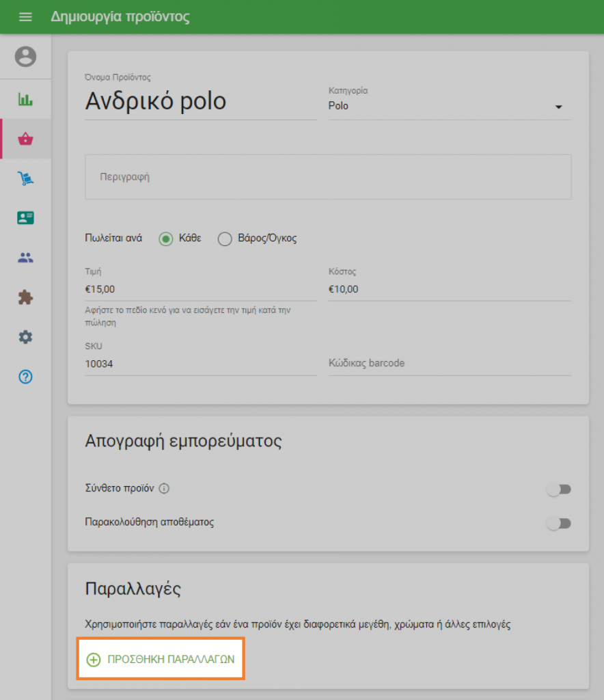Viewport: 604px width, 700px height.
Task: Open the Integrations puzzle piece icon
Action: point(25,297)
